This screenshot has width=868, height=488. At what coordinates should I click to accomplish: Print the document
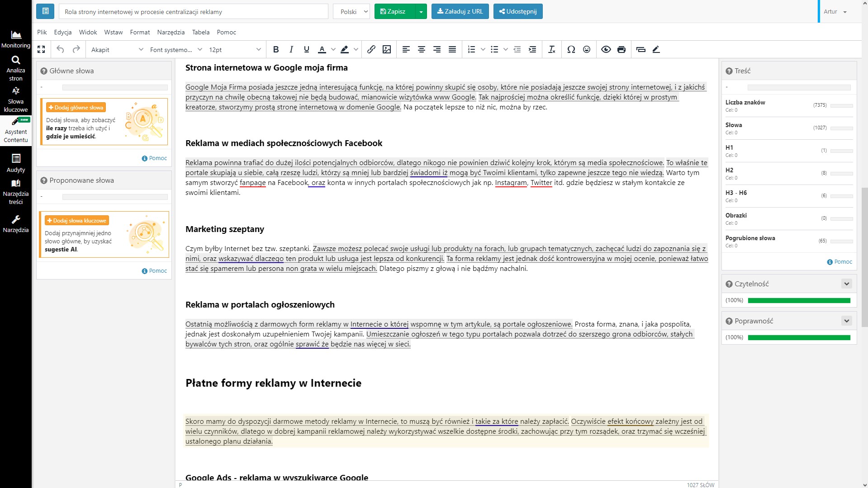621,49
